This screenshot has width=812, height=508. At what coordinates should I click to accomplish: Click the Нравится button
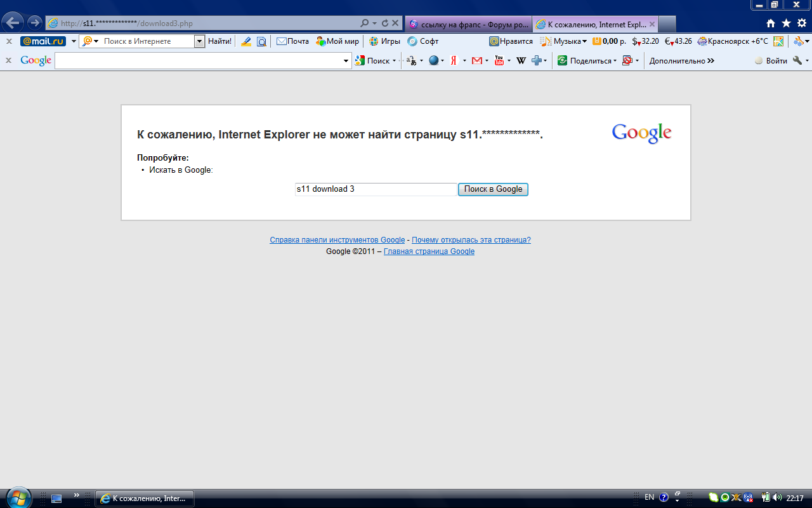pyautogui.click(x=511, y=41)
